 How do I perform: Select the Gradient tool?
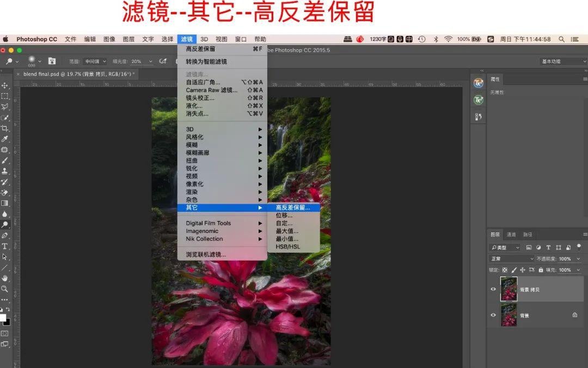click(4, 203)
